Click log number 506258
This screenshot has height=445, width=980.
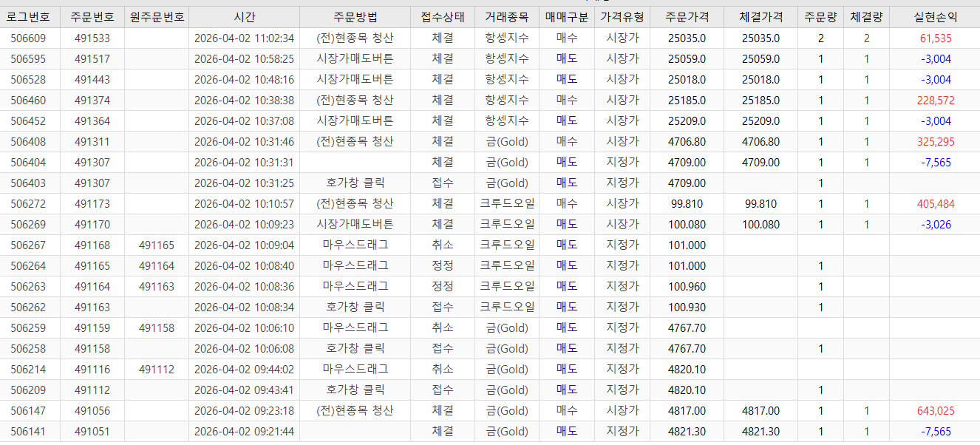tap(30, 349)
